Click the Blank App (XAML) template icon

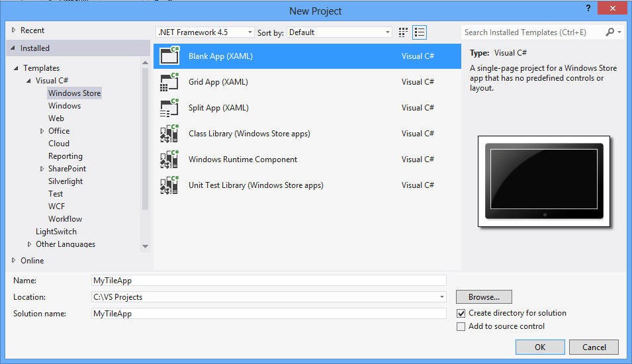click(x=169, y=56)
